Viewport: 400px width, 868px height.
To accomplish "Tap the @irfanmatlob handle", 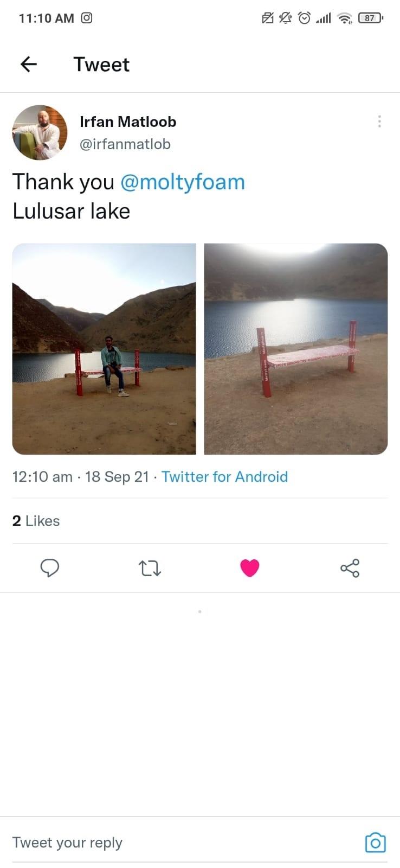I will [x=125, y=144].
